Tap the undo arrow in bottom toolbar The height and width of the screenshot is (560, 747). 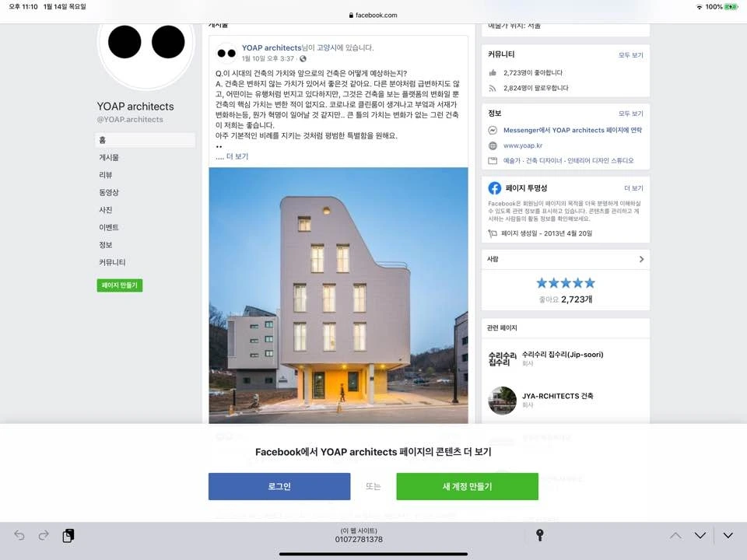click(x=19, y=535)
